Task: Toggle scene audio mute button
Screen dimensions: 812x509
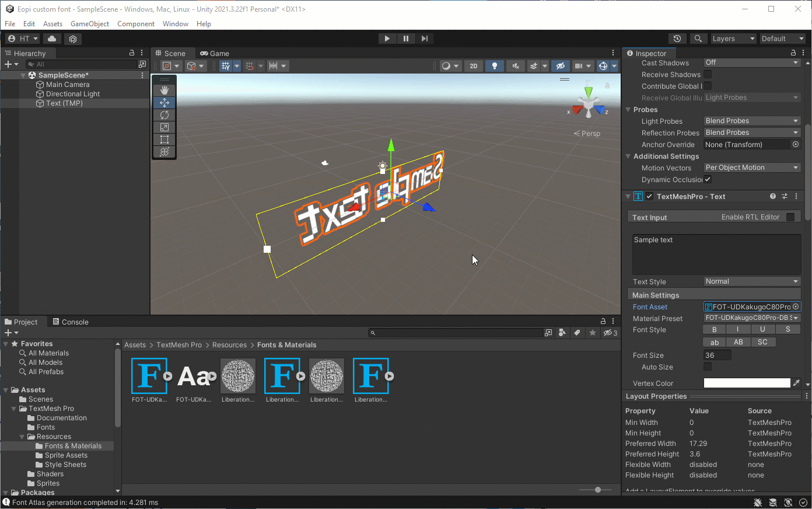Action: tap(515, 66)
